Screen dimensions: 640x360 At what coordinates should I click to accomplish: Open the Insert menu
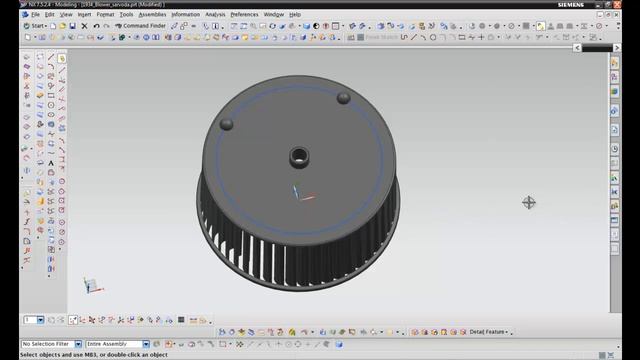click(84, 14)
